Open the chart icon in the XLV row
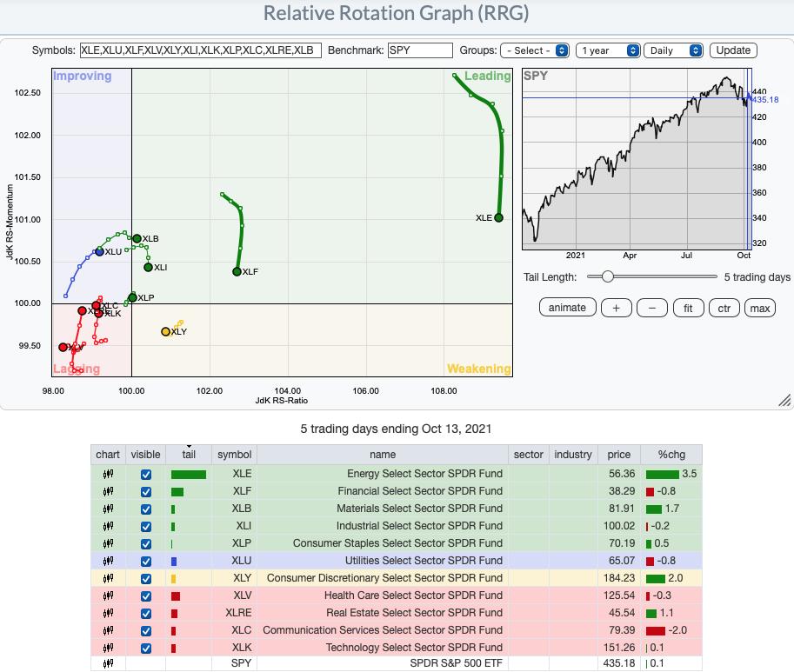 click(x=108, y=595)
